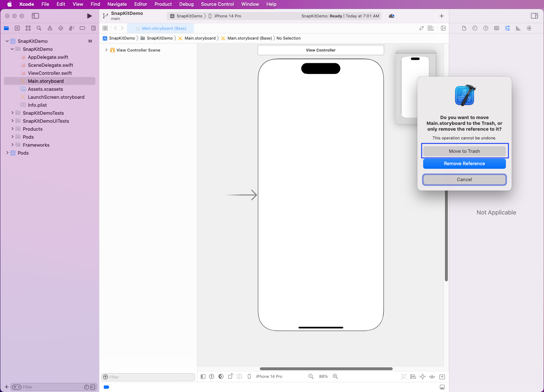Screen dimensions: 544x392
Task: Collapse the SnapKitDemo project root
Action: click(x=7, y=41)
